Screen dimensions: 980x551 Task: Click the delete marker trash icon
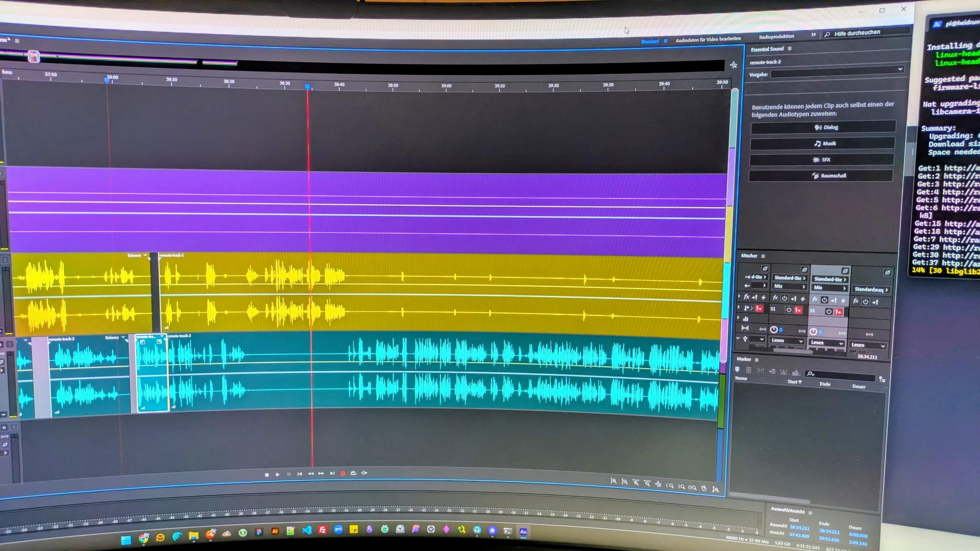pos(749,371)
